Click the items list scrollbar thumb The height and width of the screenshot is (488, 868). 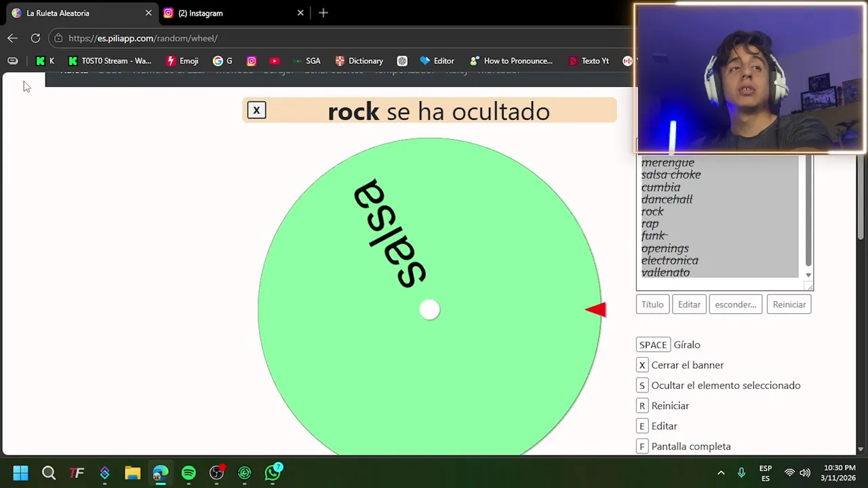pos(808,211)
